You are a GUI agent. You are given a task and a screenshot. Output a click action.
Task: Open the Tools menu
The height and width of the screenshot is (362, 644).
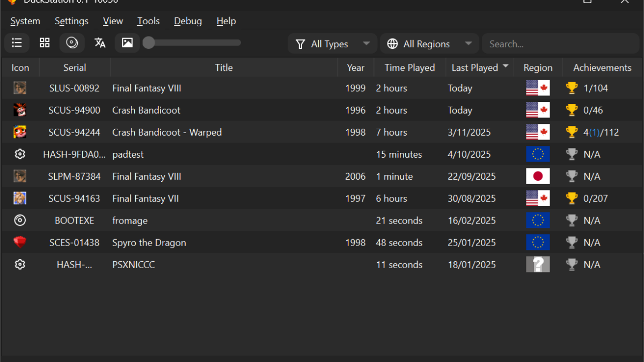[x=148, y=21]
